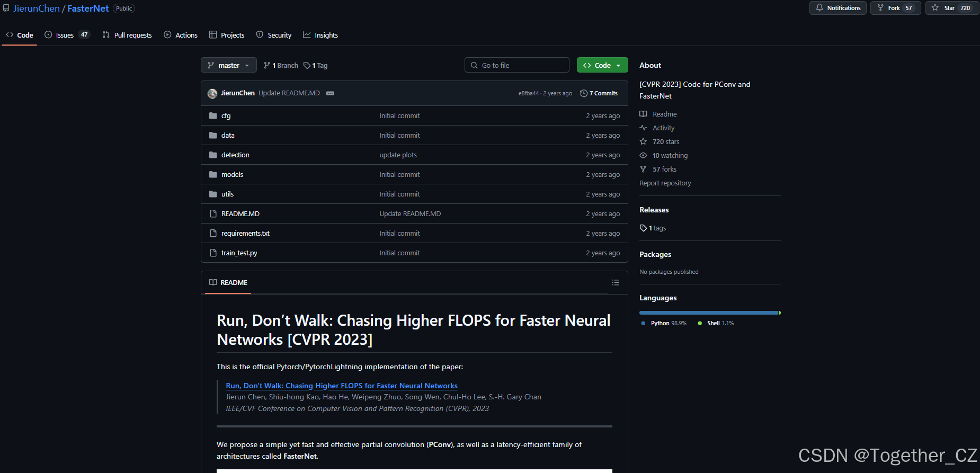Click the README.MD file icon
This screenshot has width=980, height=473.
213,213
